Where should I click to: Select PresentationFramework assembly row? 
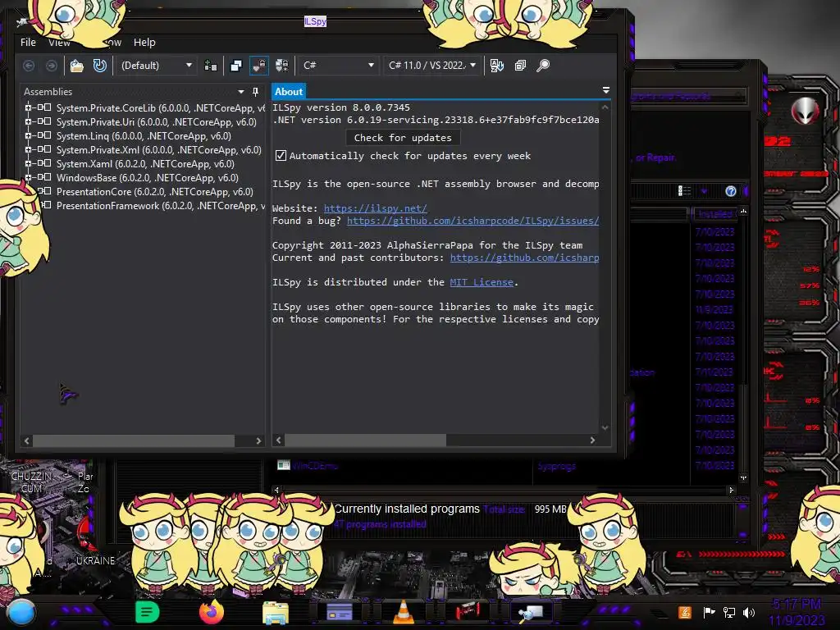160,206
